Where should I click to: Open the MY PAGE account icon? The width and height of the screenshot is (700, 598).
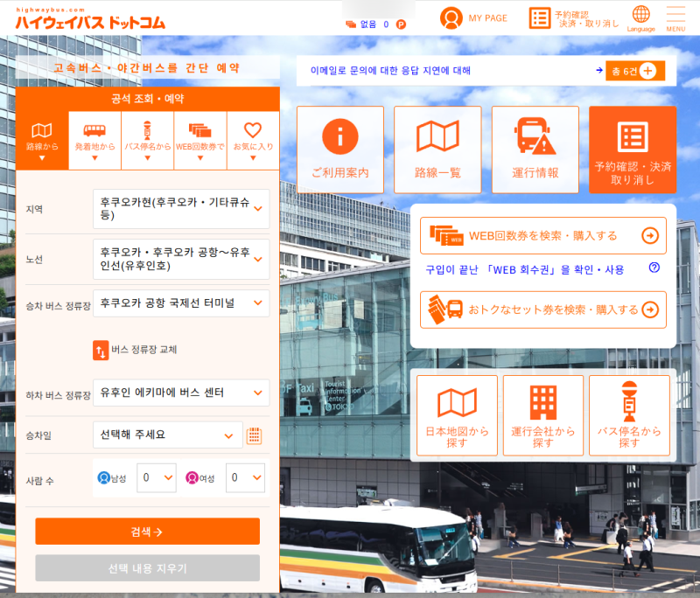pos(451,17)
